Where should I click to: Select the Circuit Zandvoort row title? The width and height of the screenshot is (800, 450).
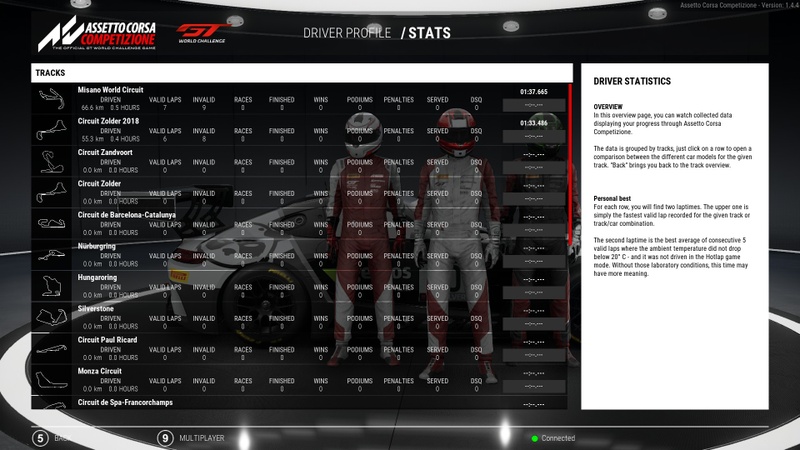tap(105, 152)
